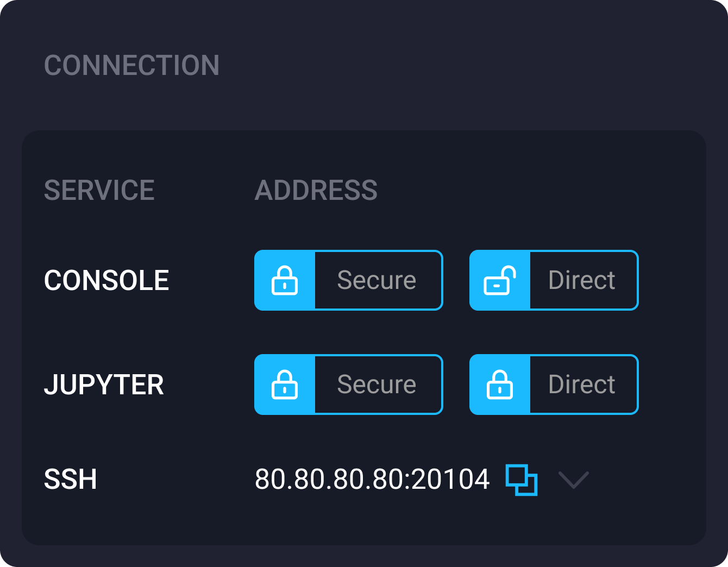Click the closed padlock icon on Console Secure

tap(285, 280)
